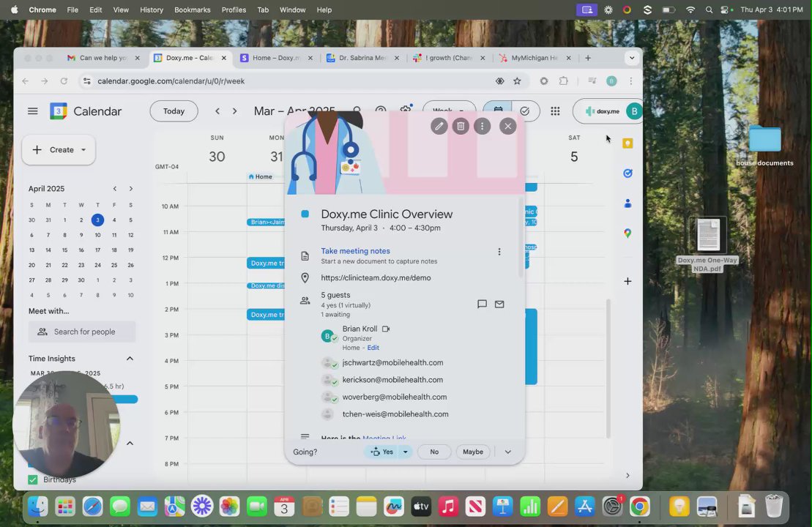This screenshot has width=812, height=527.
Task: Delete the event with the trash icon
Action: [461, 126]
